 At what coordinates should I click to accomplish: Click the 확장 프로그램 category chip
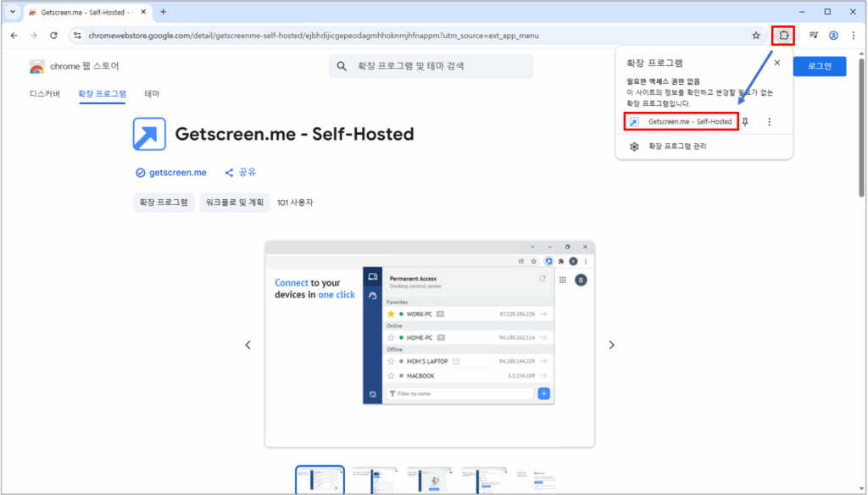(164, 203)
